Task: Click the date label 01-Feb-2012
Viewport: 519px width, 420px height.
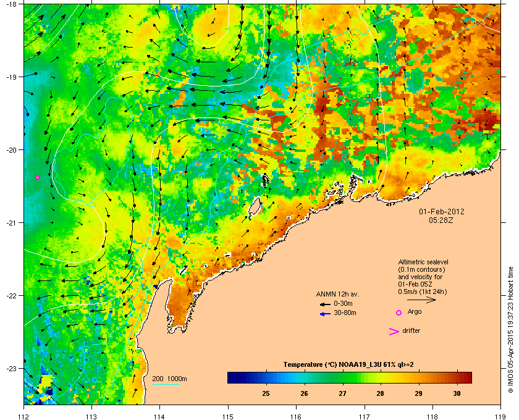Action: click(442, 212)
